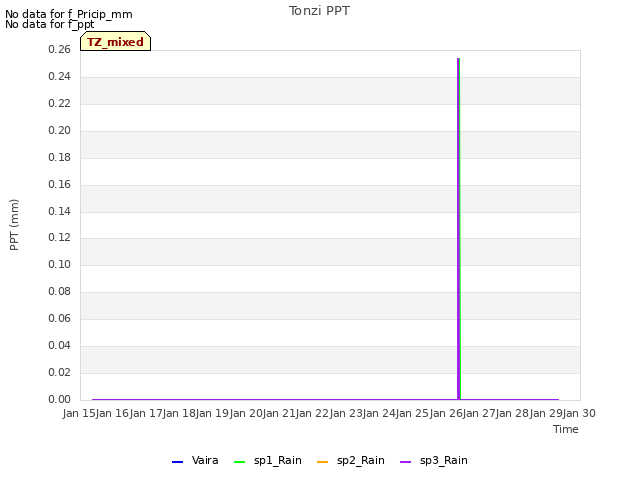Click the Jan 26 x-axis tick label
This screenshot has width=640, height=480.
point(446,413)
